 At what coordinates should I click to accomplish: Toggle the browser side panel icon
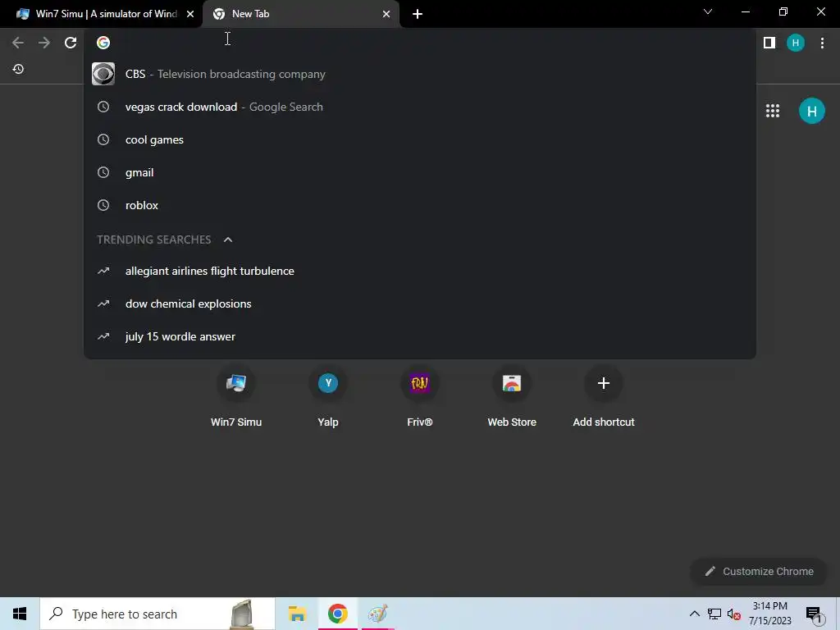pyautogui.click(x=769, y=43)
